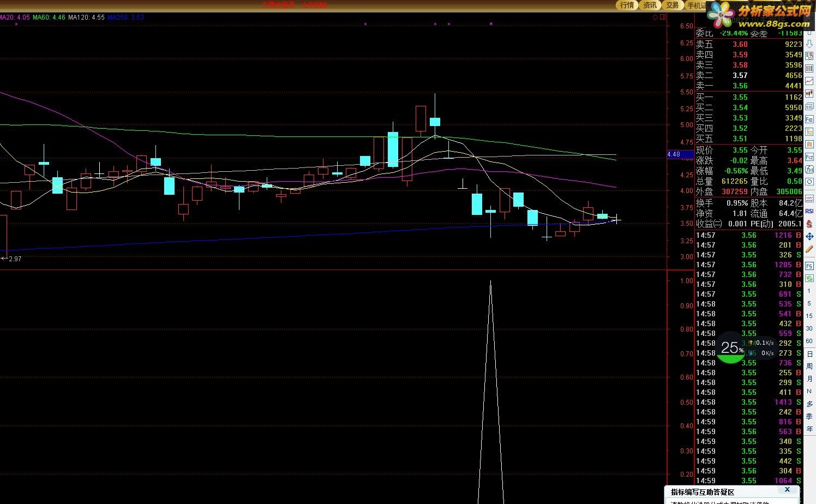Click the 卖二 3.57 order row
816x504 pixels.
(x=749, y=75)
